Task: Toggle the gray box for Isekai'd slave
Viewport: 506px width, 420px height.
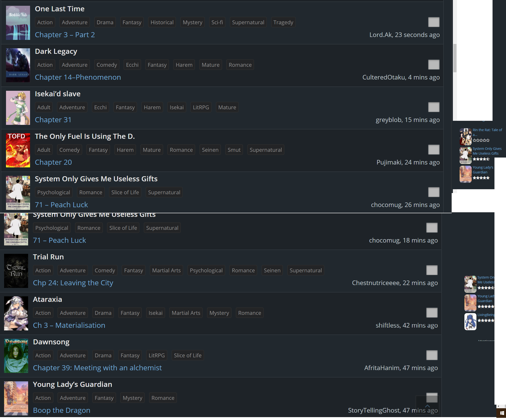Action: (434, 107)
